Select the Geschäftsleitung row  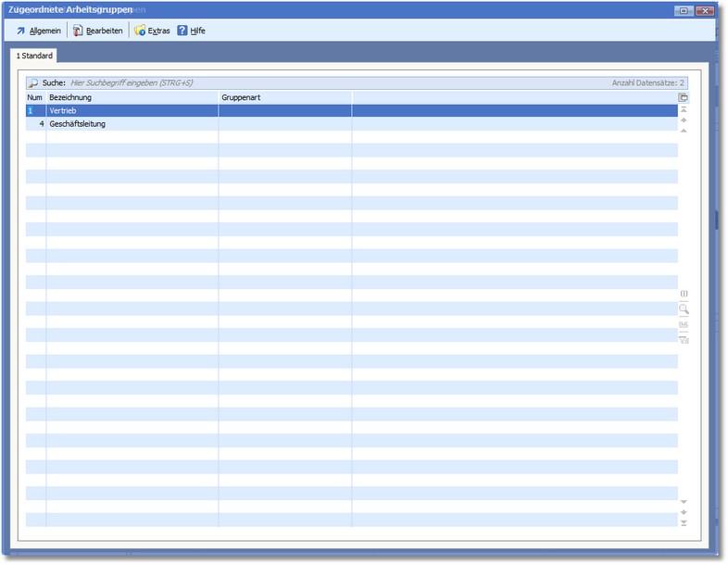(x=130, y=123)
